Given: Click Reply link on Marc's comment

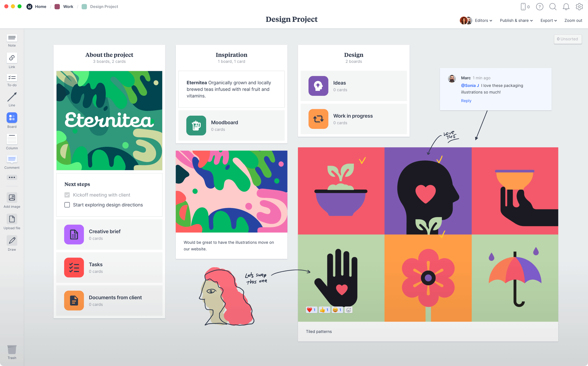Looking at the screenshot, I should 466,100.
